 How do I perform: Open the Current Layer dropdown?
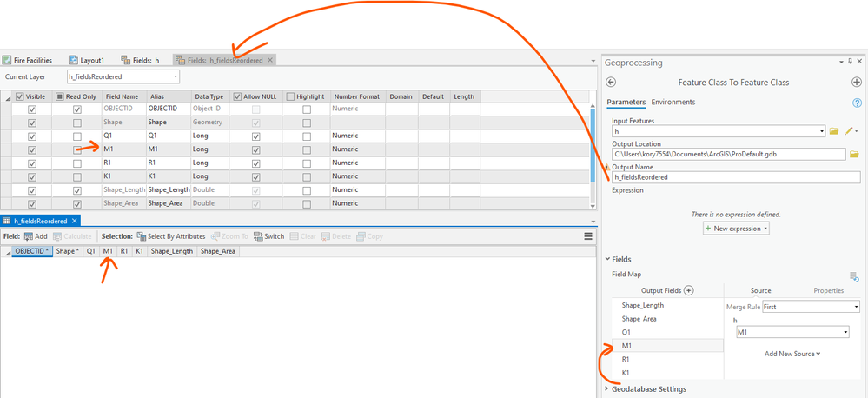coord(176,77)
